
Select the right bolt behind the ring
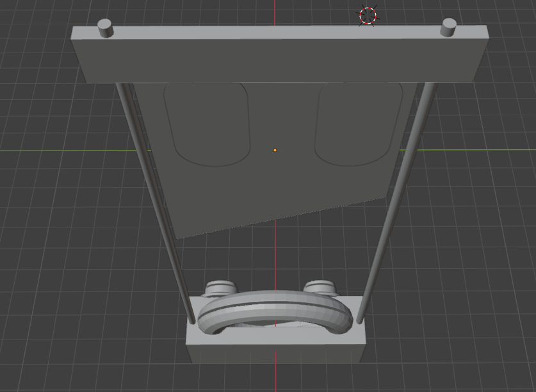pyautogui.click(x=320, y=287)
